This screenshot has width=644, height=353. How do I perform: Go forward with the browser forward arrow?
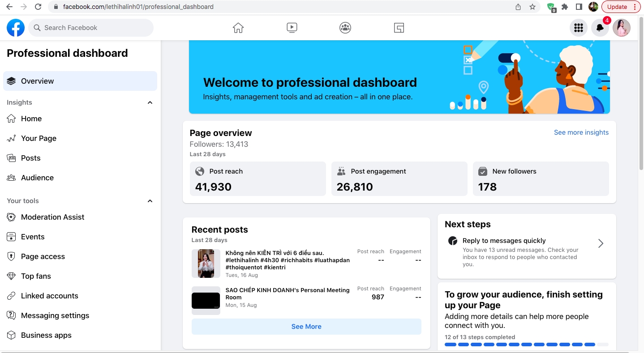tap(24, 7)
